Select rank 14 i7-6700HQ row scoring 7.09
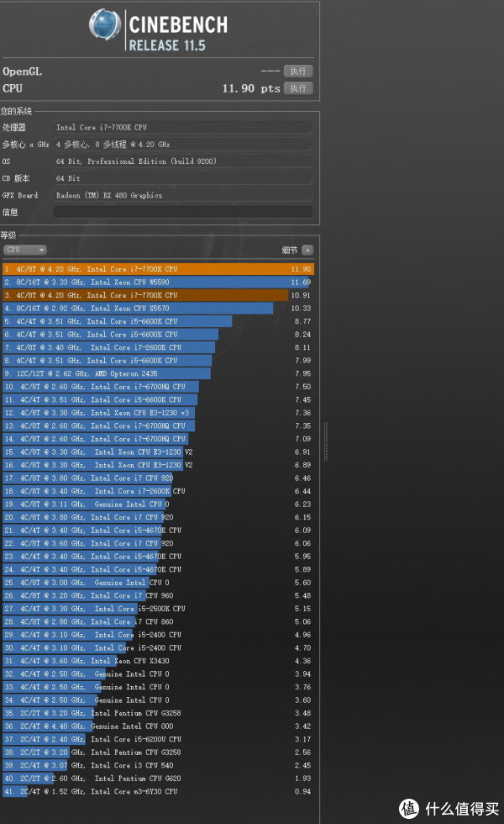The image size is (504, 824). click(158, 439)
